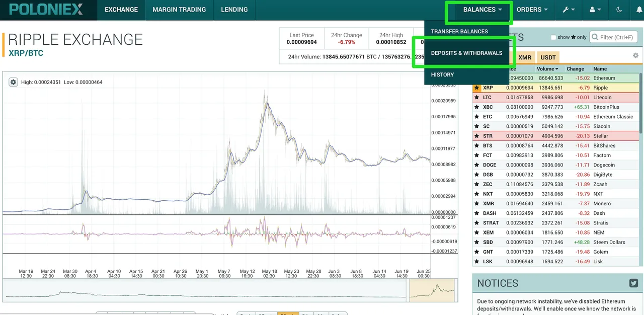Open chart settings gear
The height and width of the screenshot is (315, 644).
coord(14,82)
